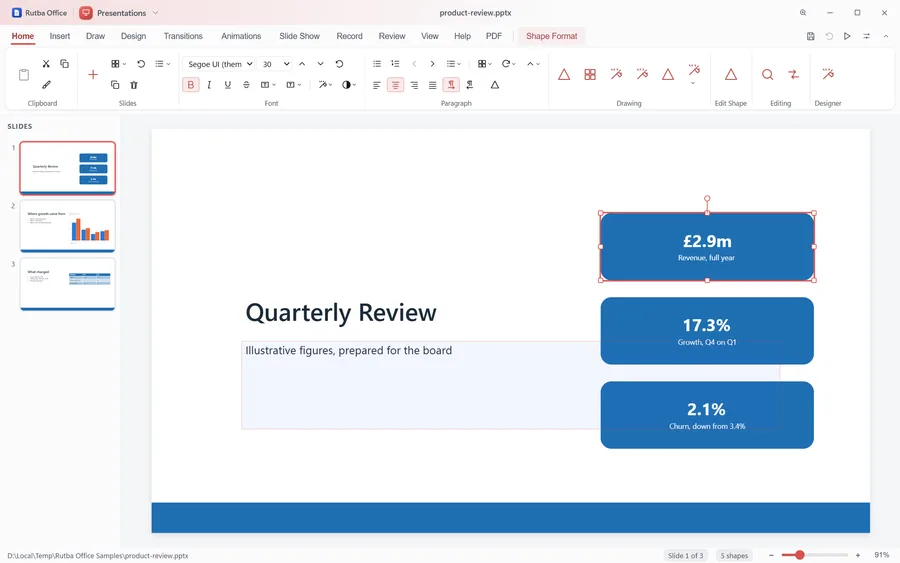Screen dimensions: 900x563
Task: Increase font size with the up caret
Action: (x=302, y=64)
